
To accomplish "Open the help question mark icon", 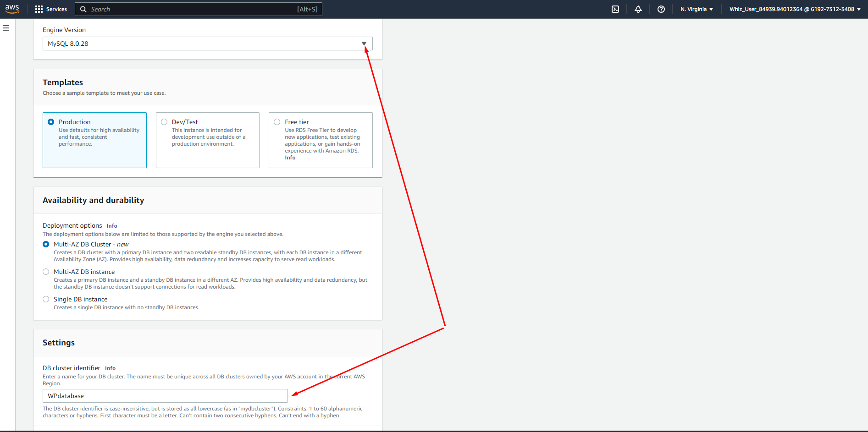I will pos(661,9).
